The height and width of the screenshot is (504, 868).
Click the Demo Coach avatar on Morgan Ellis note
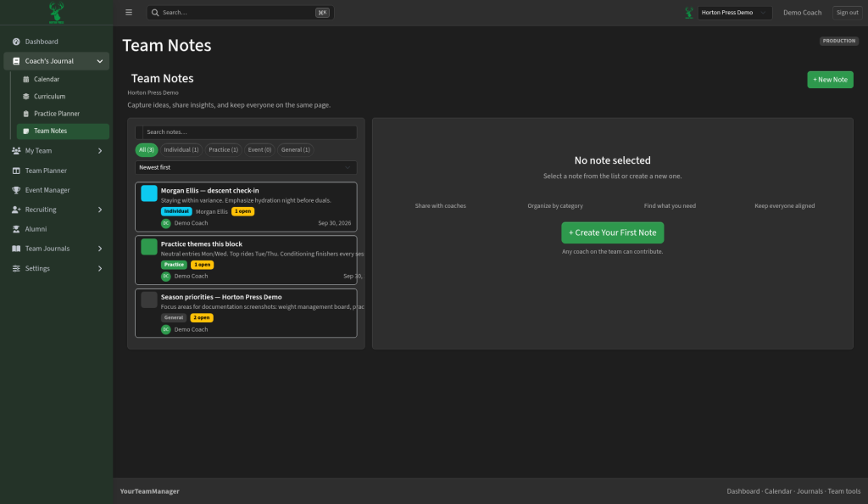(x=165, y=223)
